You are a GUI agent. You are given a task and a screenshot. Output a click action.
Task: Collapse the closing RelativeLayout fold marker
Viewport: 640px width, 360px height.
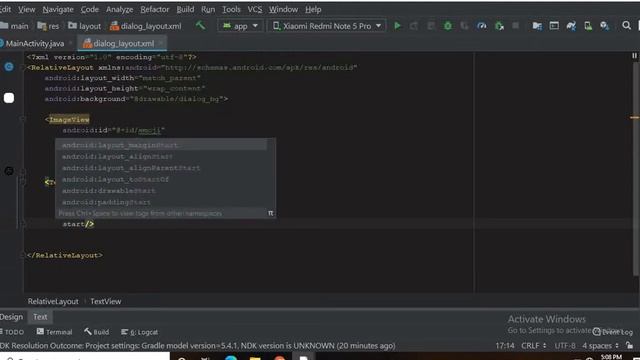point(22,255)
